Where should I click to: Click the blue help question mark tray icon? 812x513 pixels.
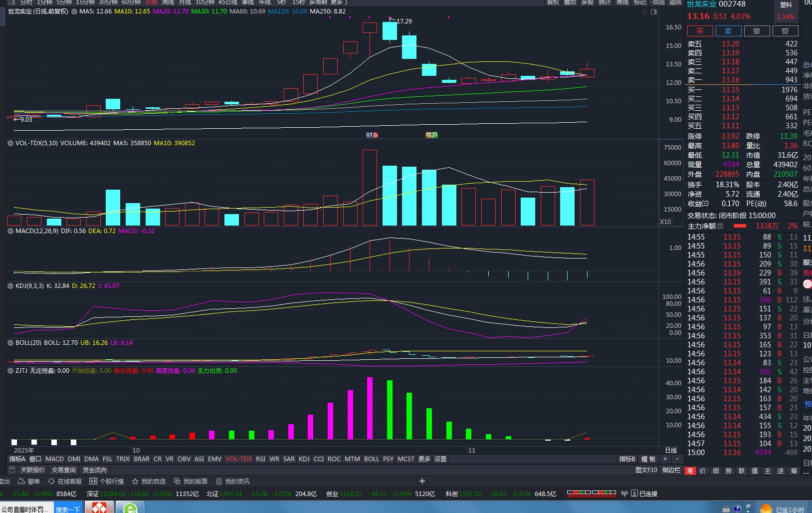(x=737, y=509)
